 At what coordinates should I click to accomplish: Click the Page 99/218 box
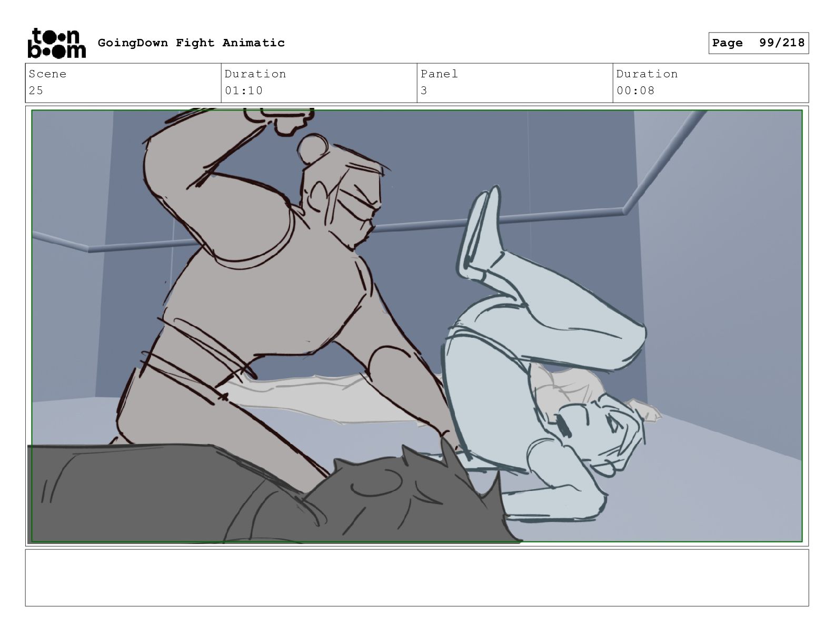click(758, 43)
